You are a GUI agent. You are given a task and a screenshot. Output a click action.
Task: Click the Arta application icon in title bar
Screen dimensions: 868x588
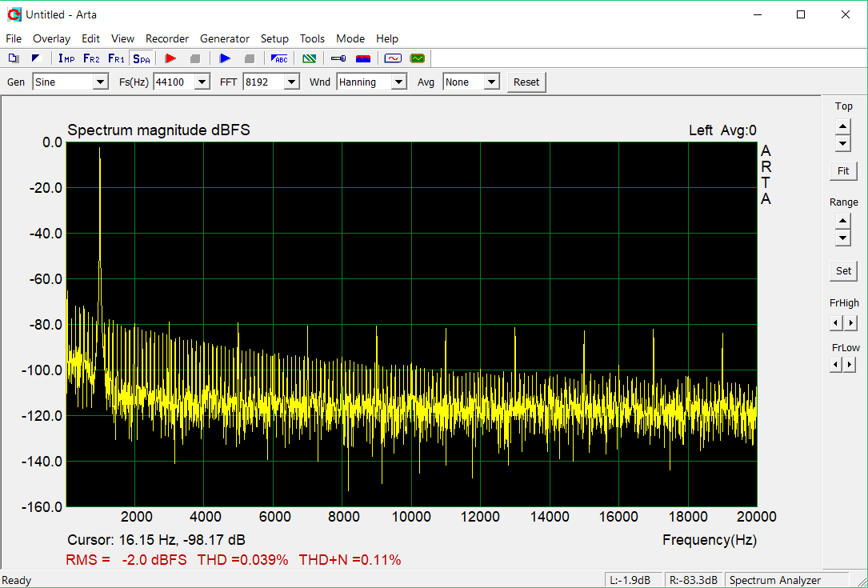coord(14,15)
